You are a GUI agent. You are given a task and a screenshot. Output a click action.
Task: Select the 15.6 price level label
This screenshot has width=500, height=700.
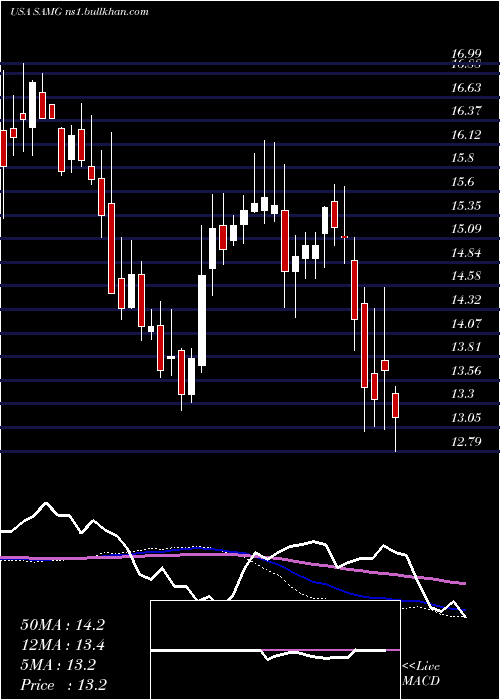463,182
